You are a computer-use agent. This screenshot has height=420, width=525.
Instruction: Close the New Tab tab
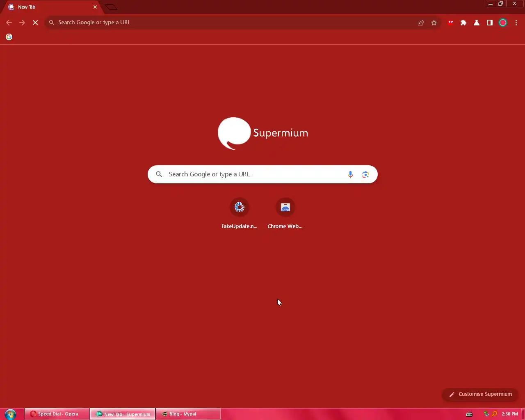click(95, 7)
